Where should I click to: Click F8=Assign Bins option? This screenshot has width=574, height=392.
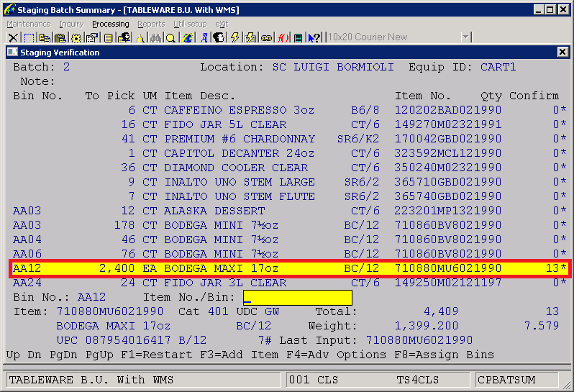tap(445, 355)
